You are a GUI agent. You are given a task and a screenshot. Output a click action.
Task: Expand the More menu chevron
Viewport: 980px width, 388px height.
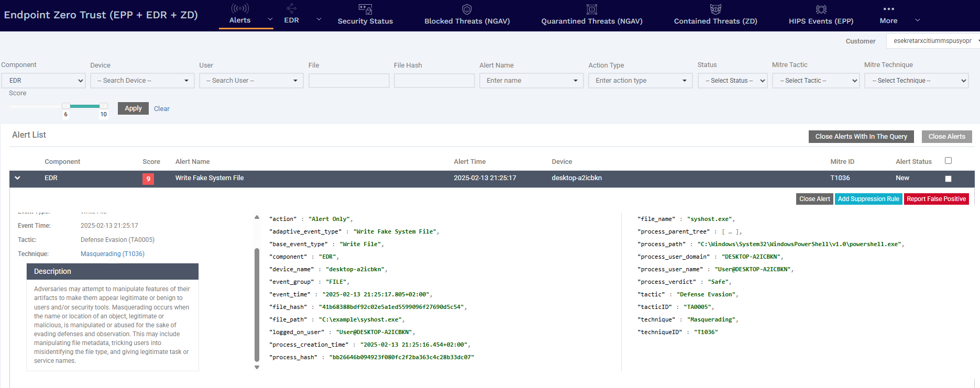click(917, 20)
